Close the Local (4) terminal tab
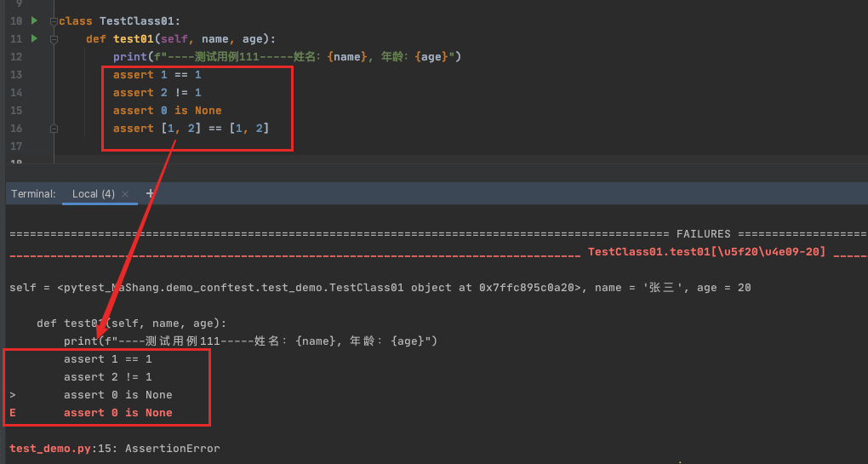 point(126,194)
